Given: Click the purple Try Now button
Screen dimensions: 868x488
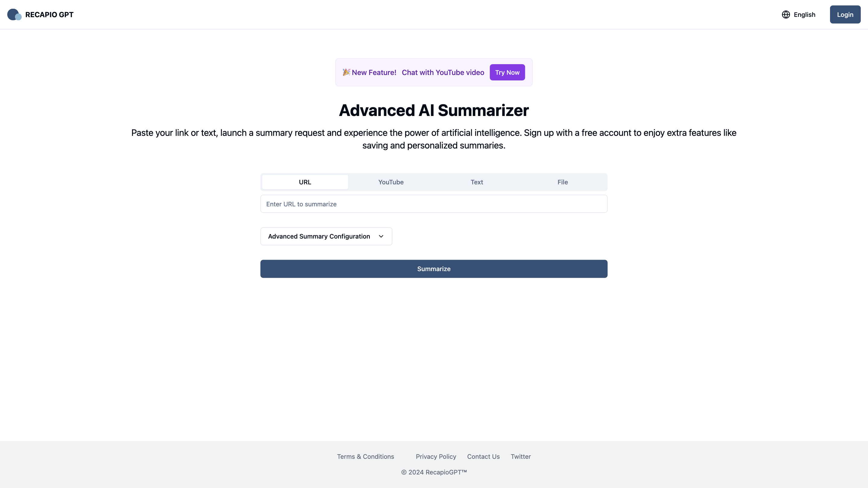Looking at the screenshot, I should [x=507, y=72].
